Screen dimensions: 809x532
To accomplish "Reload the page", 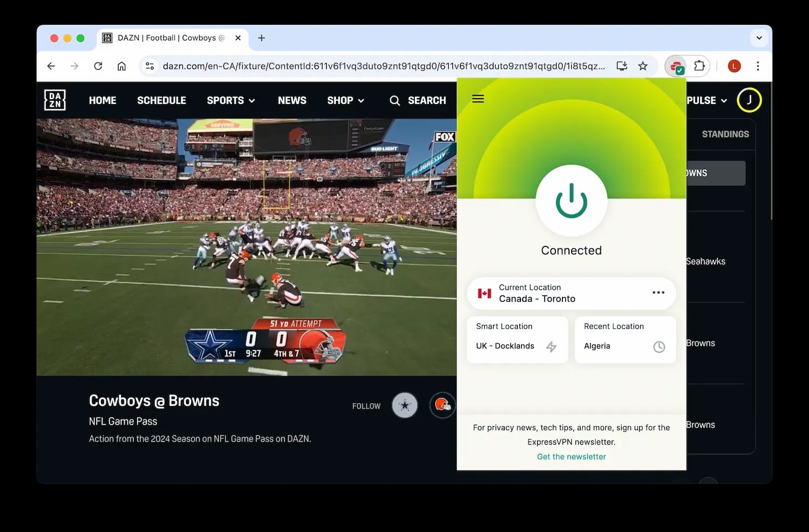I will point(98,66).
